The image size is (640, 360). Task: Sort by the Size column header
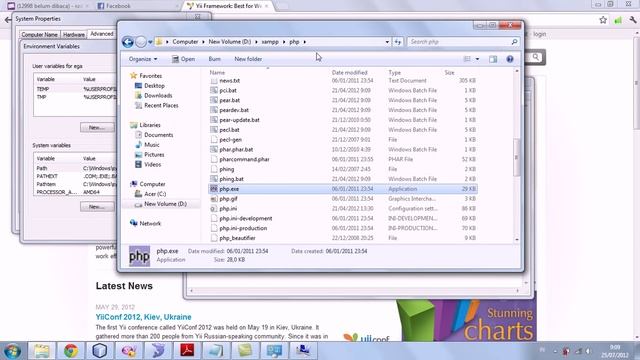point(449,72)
